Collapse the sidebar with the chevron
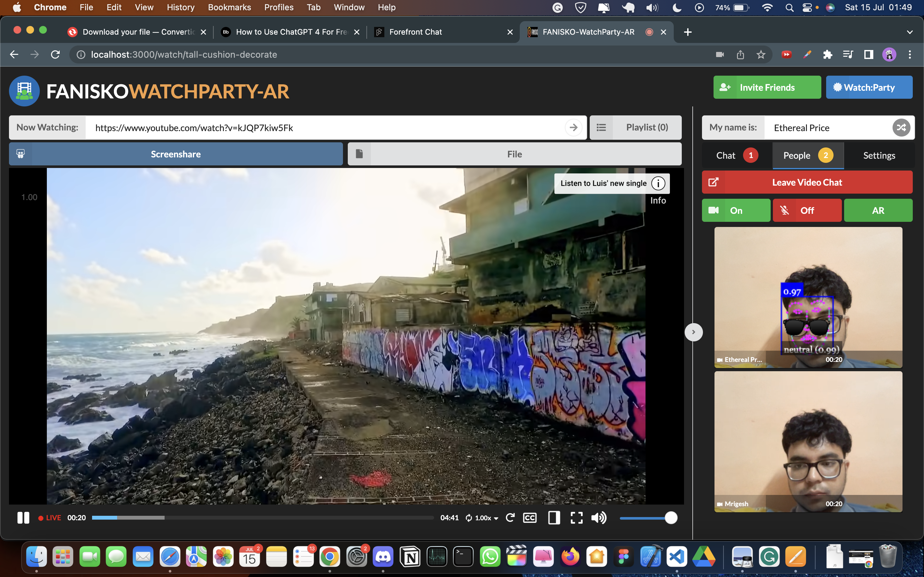The width and height of the screenshot is (924, 577). [693, 332]
